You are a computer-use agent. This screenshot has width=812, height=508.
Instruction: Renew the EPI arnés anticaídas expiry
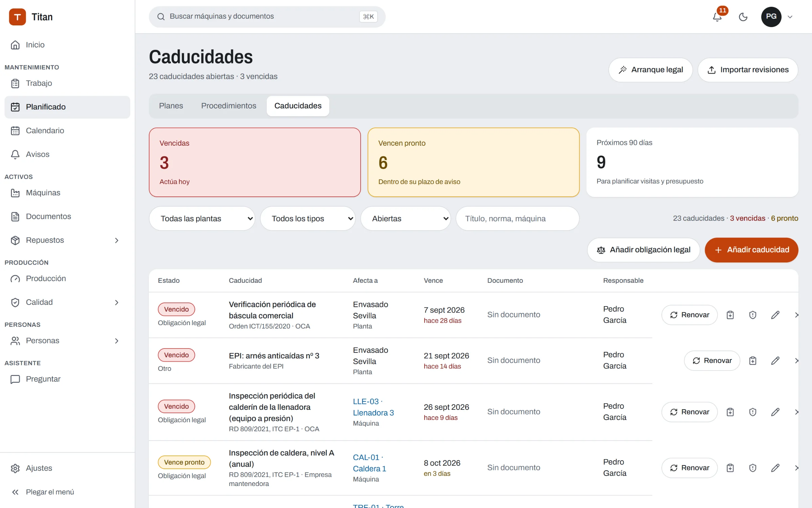pos(712,361)
